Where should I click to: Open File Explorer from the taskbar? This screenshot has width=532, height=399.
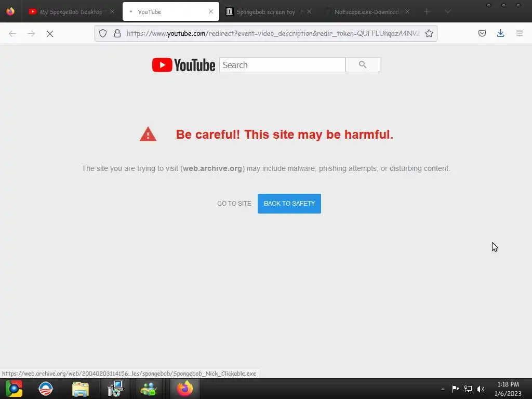(81, 389)
